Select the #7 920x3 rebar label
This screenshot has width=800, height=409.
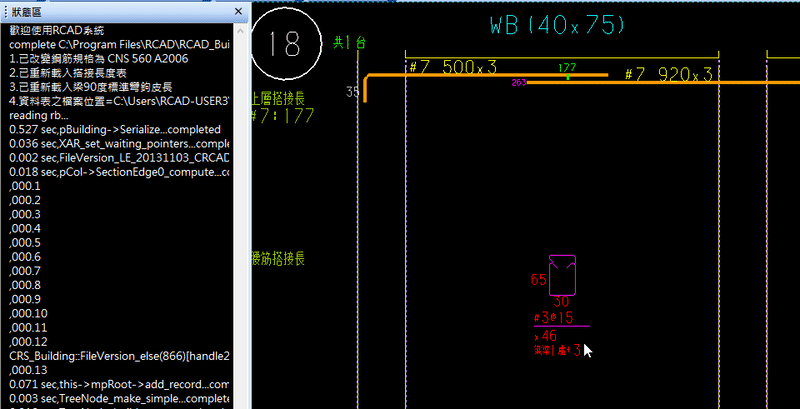(668, 75)
